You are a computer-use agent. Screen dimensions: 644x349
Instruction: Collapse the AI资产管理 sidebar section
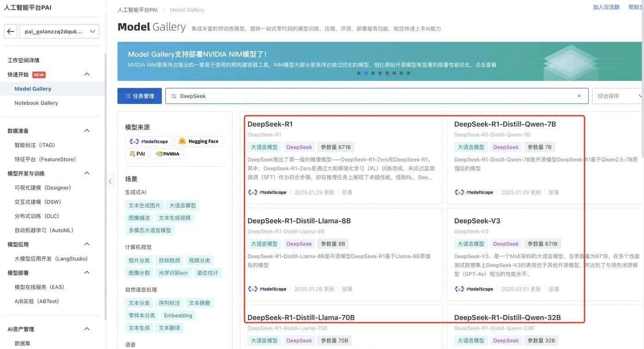(x=87, y=329)
